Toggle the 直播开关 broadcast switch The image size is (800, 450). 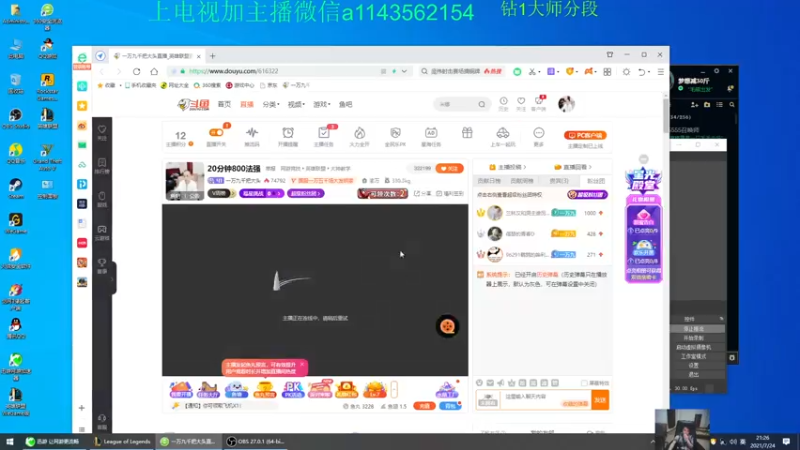[216, 133]
